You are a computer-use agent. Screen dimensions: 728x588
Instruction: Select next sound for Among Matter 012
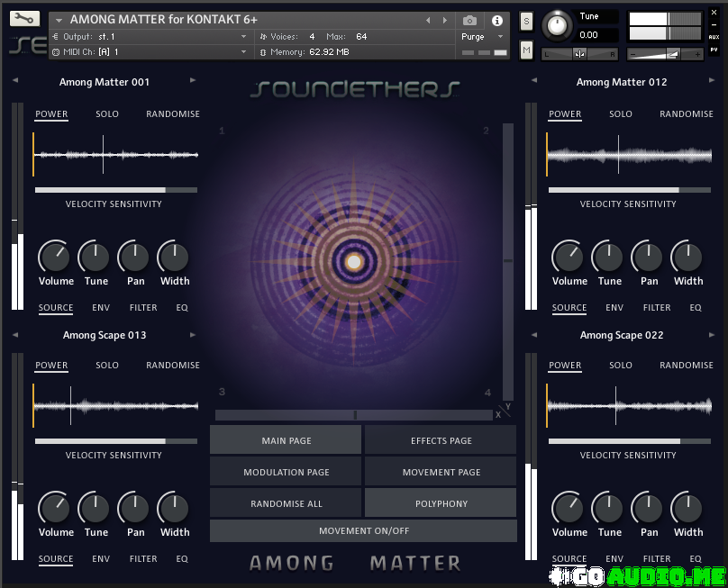[712, 80]
